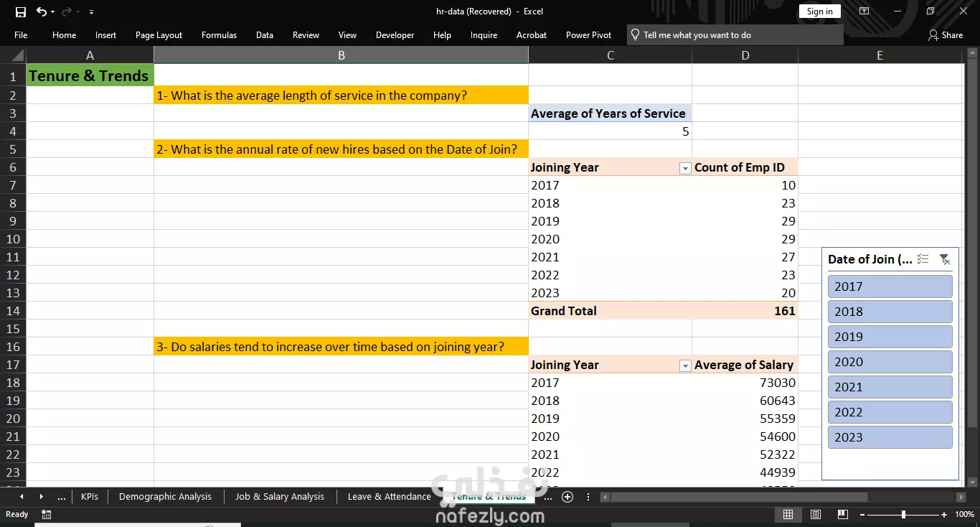Select the Data ribbon tab
The width and height of the screenshot is (980, 527).
pos(265,34)
